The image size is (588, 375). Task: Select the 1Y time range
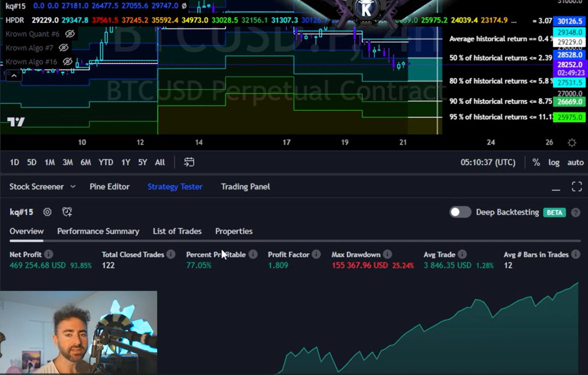point(126,162)
